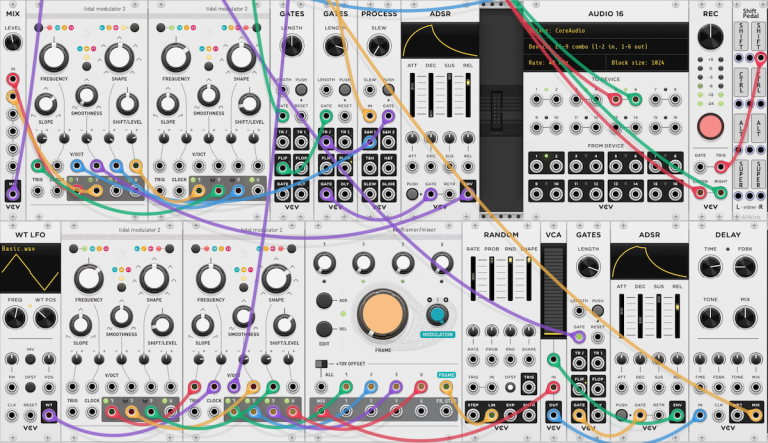
Task: Click the WT LFO WT output jack
Action: [48, 415]
